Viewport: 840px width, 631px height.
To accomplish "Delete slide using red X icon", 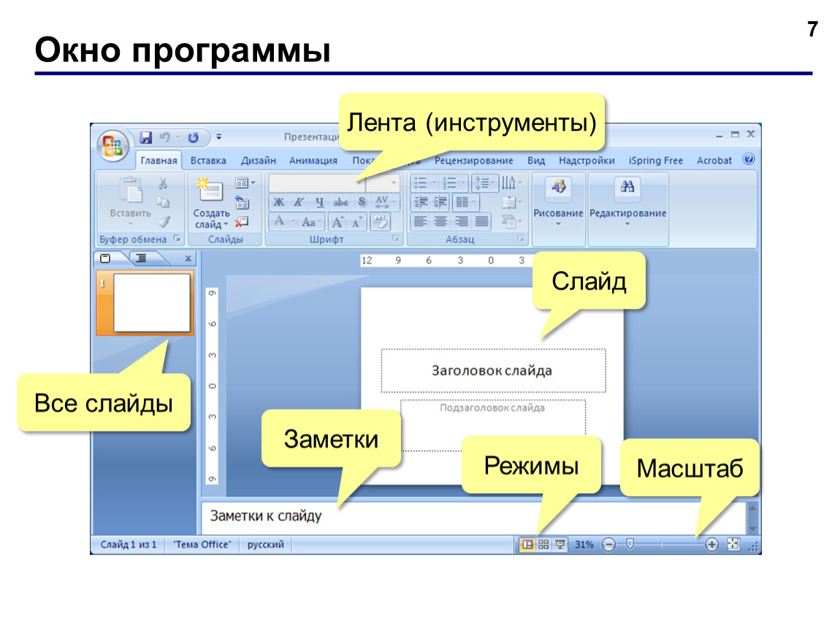I will 242,222.
